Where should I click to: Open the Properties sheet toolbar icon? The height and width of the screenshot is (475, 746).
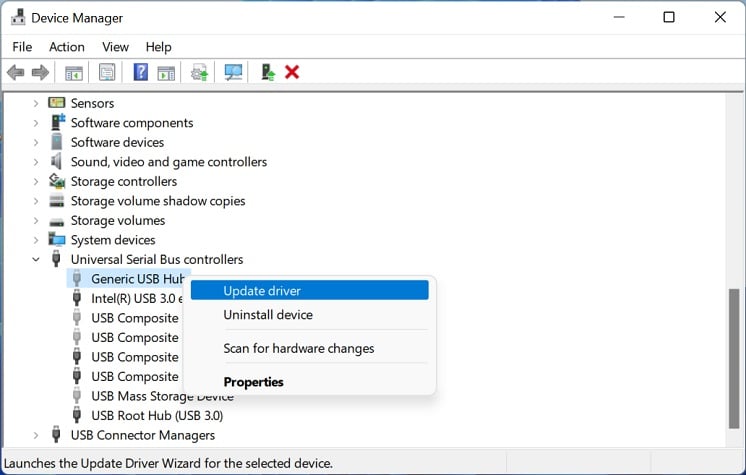point(107,72)
